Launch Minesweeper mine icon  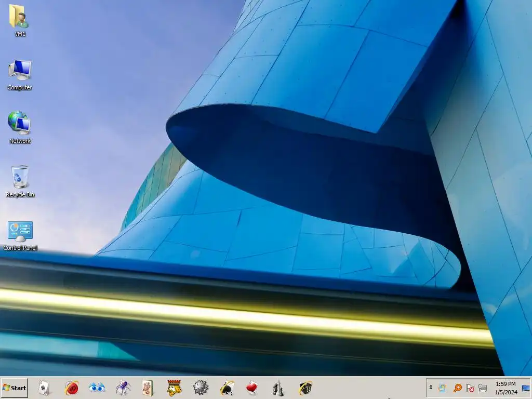point(200,388)
